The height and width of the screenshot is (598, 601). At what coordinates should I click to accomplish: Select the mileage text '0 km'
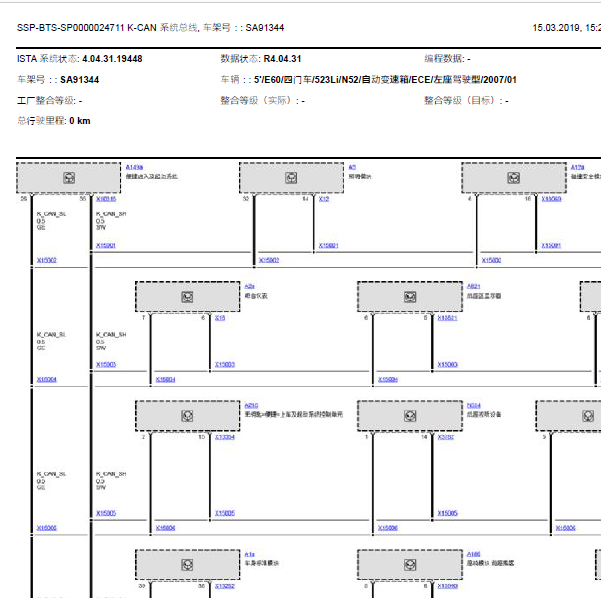tap(80, 121)
